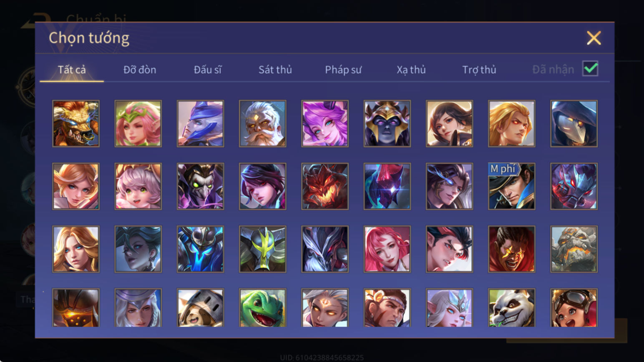The width and height of the screenshot is (644, 362).
Task: Choose the rock golem hero portrait
Action: point(574,249)
